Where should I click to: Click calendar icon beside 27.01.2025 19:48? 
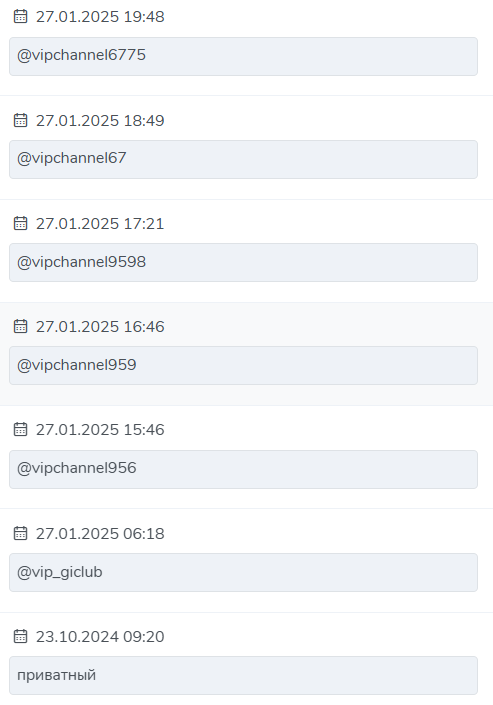click(20, 17)
